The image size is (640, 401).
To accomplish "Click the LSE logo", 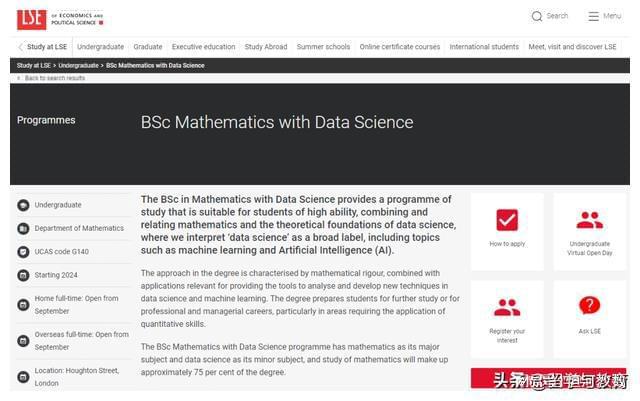I will 31,19.
